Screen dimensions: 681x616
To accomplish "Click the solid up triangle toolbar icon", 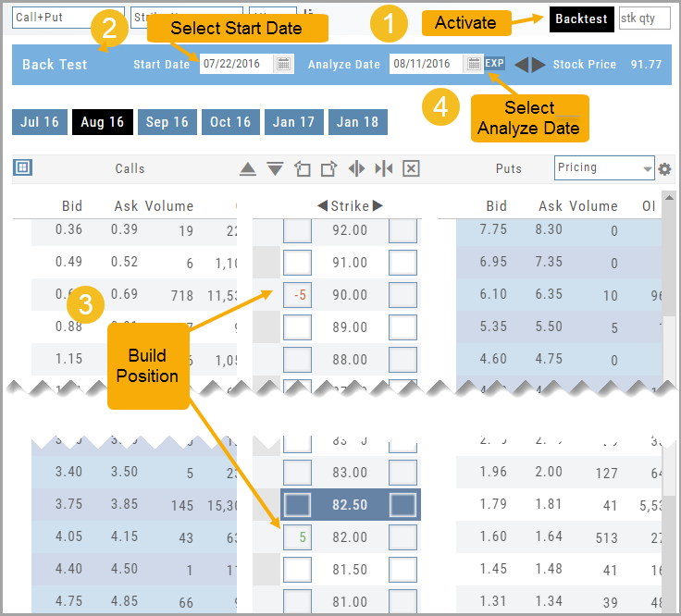I will click(x=248, y=169).
